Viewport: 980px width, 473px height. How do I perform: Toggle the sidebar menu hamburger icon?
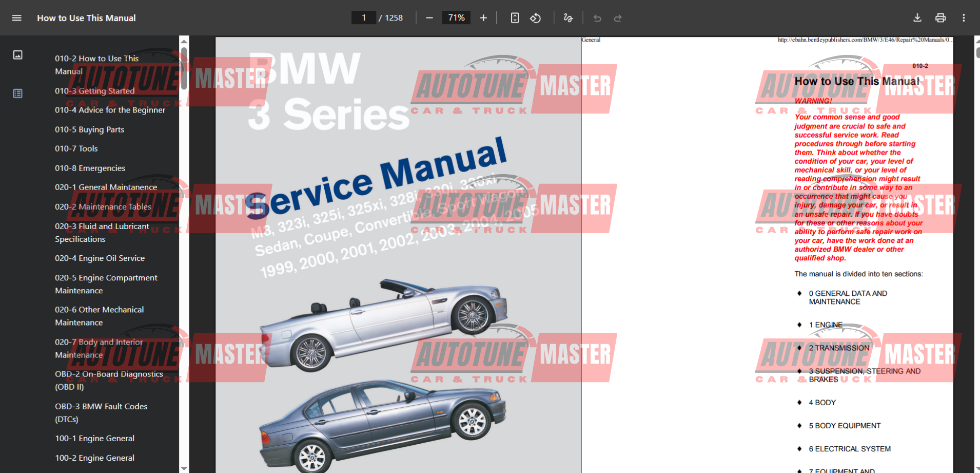(16, 18)
